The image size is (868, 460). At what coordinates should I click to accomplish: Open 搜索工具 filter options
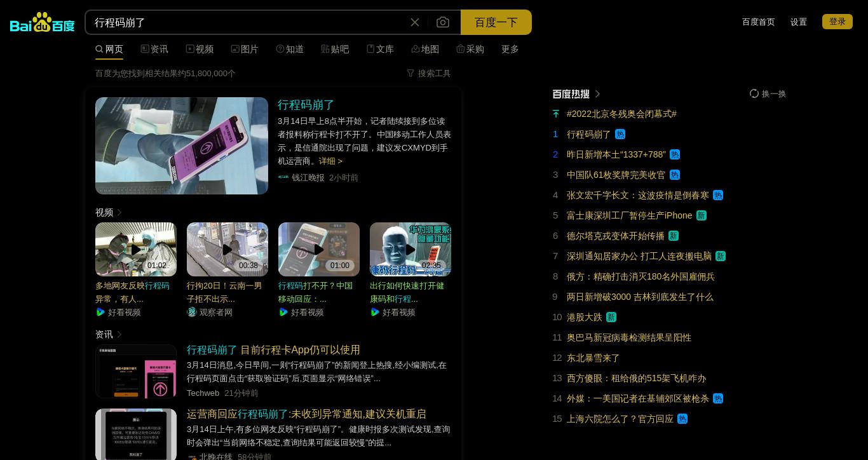(428, 73)
